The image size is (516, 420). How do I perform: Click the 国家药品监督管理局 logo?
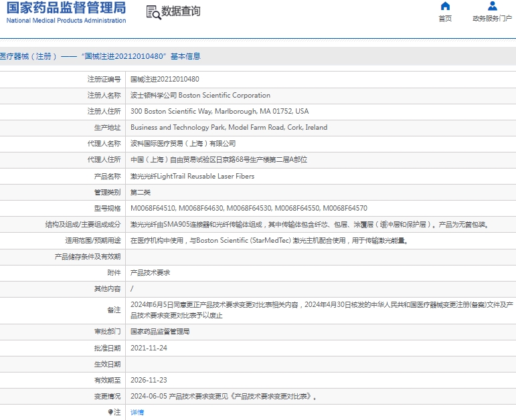click(x=66, y=8)
